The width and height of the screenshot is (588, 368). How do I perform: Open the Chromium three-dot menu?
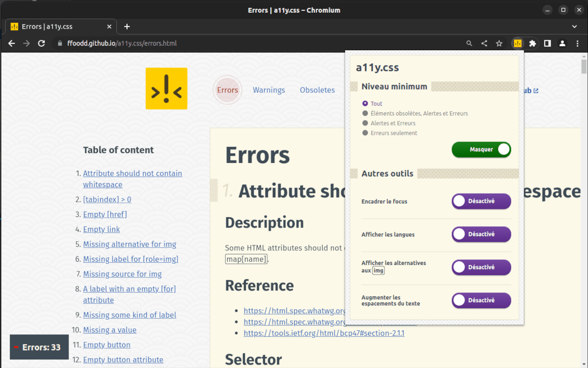coord(577,43)
